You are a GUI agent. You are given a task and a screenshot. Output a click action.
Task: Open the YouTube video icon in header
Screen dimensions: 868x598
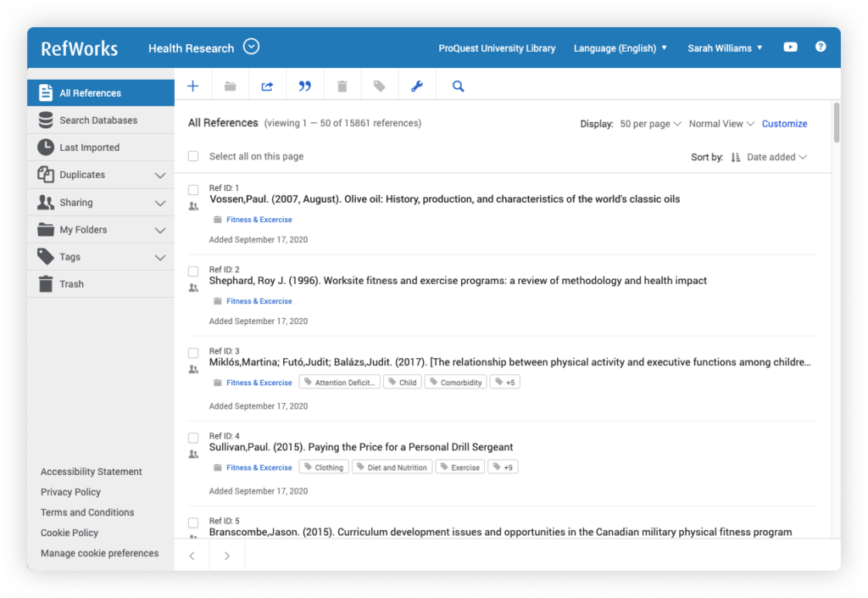[790, 48]
